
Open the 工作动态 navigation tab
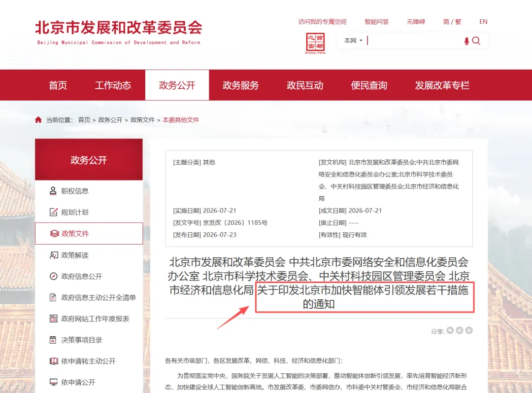coord(113,85)
